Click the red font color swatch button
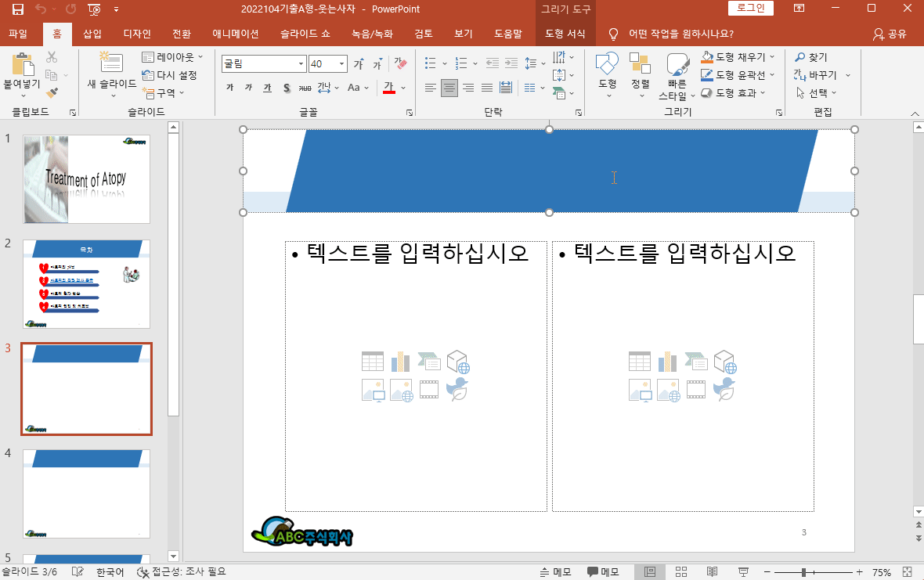This screenshot has height=580, width=924. click(389, 88)
